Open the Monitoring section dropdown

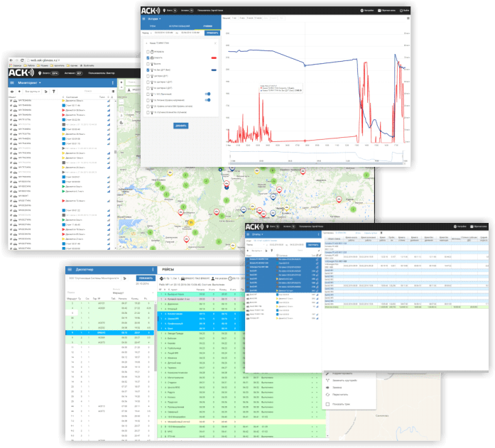tap(29, 83)
